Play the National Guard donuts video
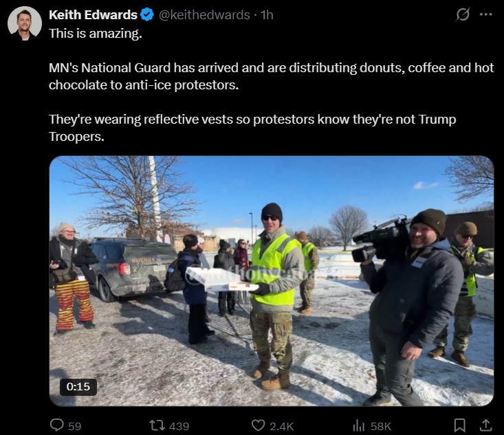This screenshot has width=504, height=435. [x=272, y=281]
